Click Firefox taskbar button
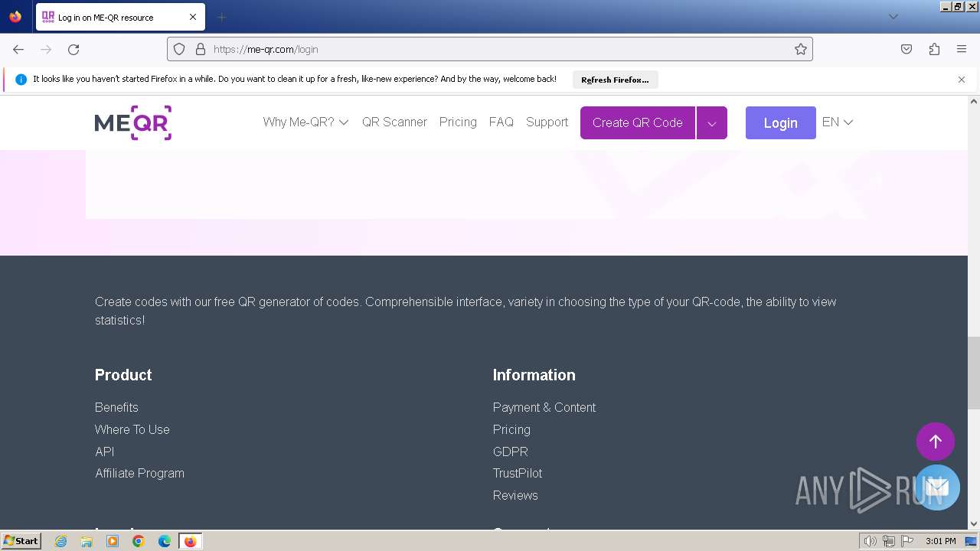The width and height of the screenshot is (980, 551). (190, 541)
